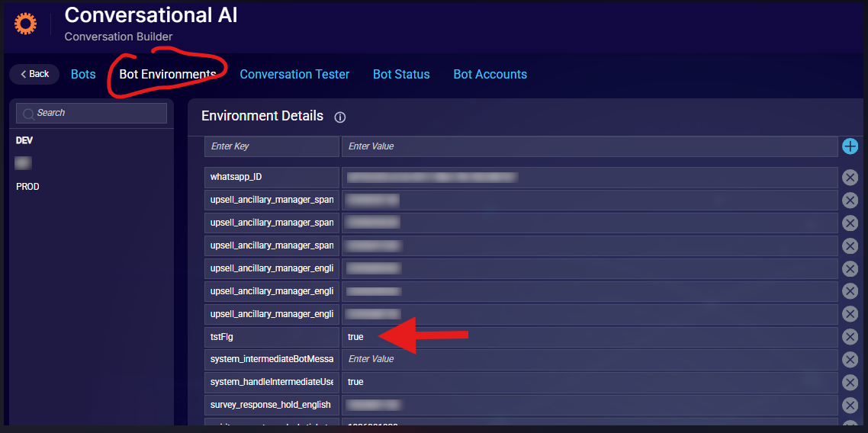
Task: Open the Bot Accounts tab
Action: pos(490,74)
